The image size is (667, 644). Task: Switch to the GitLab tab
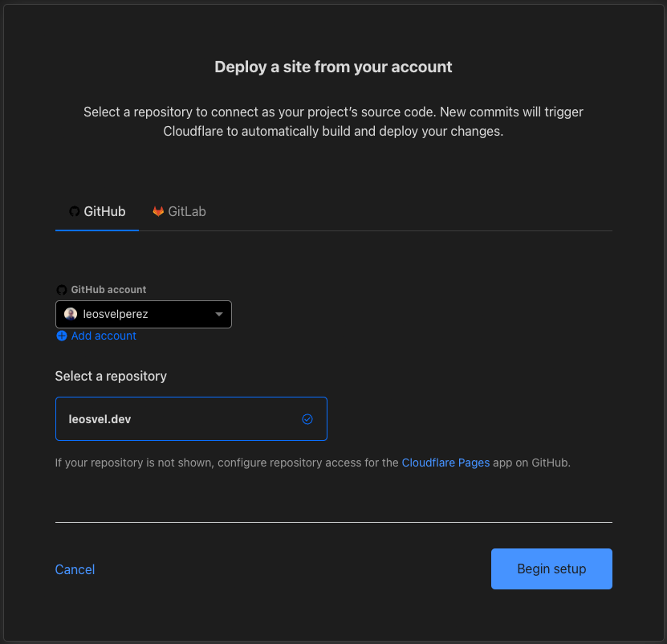[178, 211]
